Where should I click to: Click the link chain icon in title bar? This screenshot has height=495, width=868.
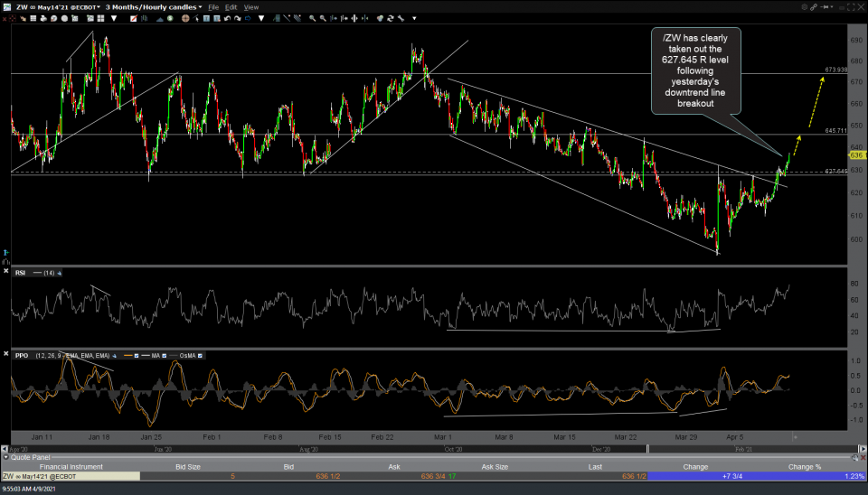(33, 6)
